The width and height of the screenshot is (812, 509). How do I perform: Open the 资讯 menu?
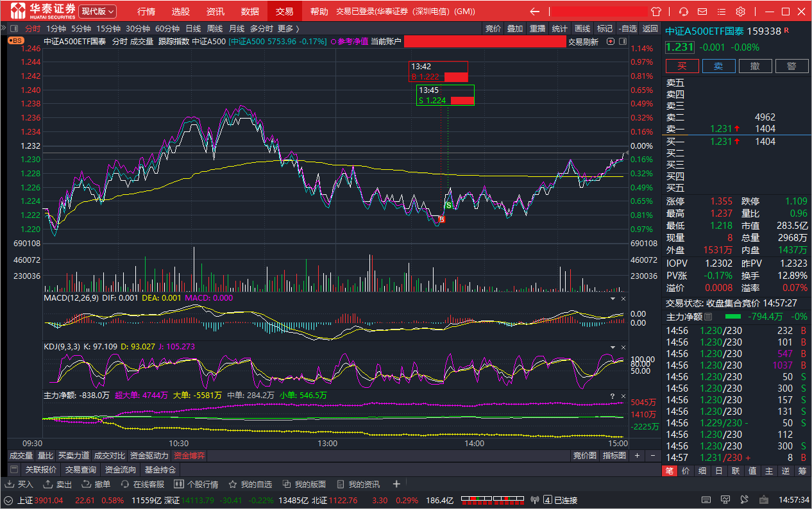(x=216, y=12)
